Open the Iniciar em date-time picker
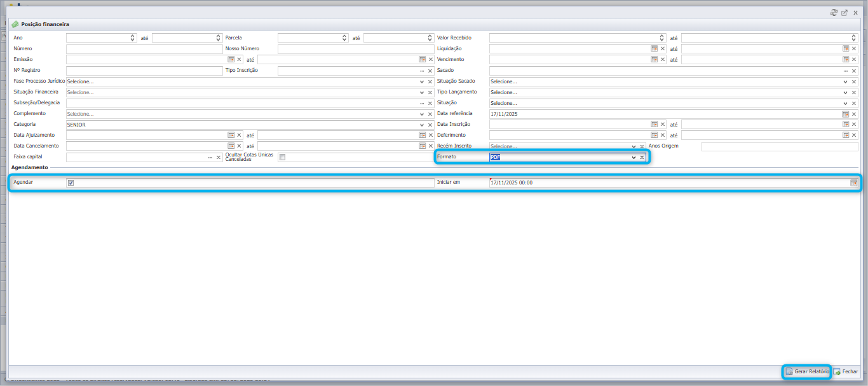 [x=854, y=183]
